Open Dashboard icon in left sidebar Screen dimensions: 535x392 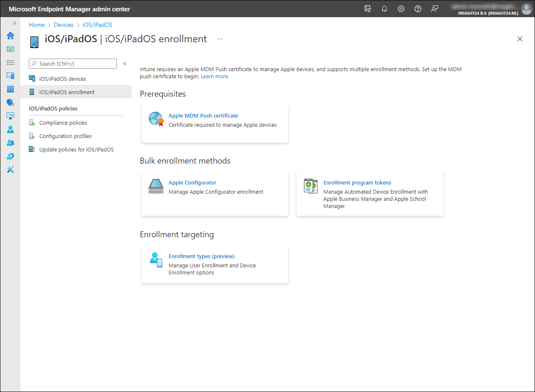[10, 49]
